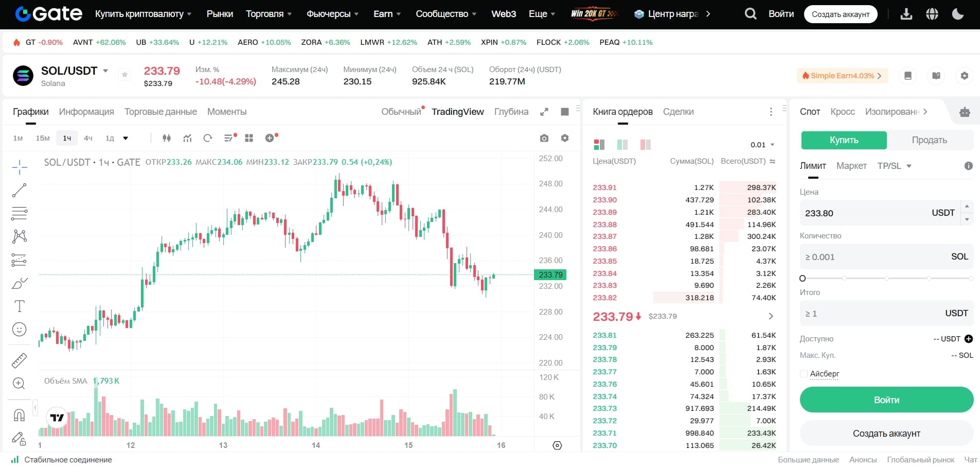This screenshot has width=980, height=466.
Task: Enable the Айсберг checkbox
Action: [804, 374]
